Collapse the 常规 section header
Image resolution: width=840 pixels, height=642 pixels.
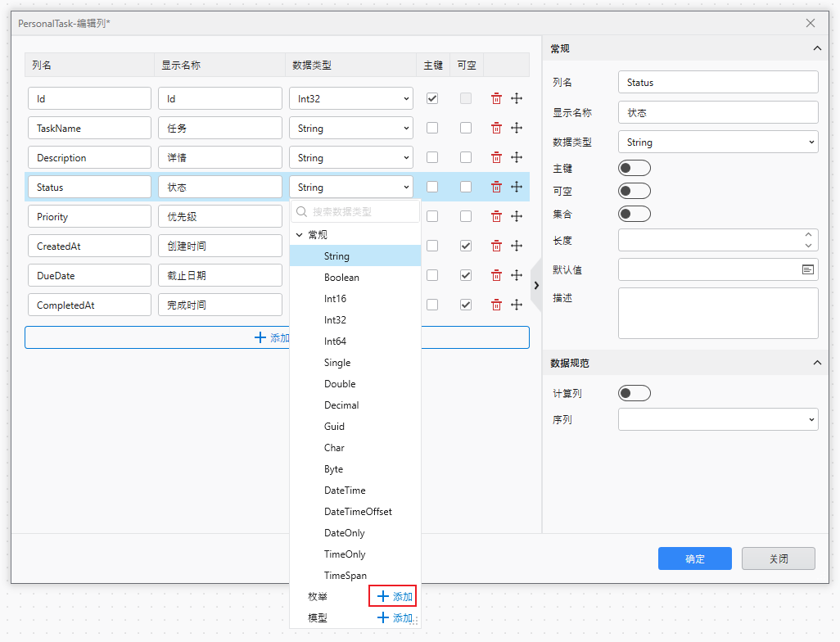pyautogui.click(x=816, y=47)
